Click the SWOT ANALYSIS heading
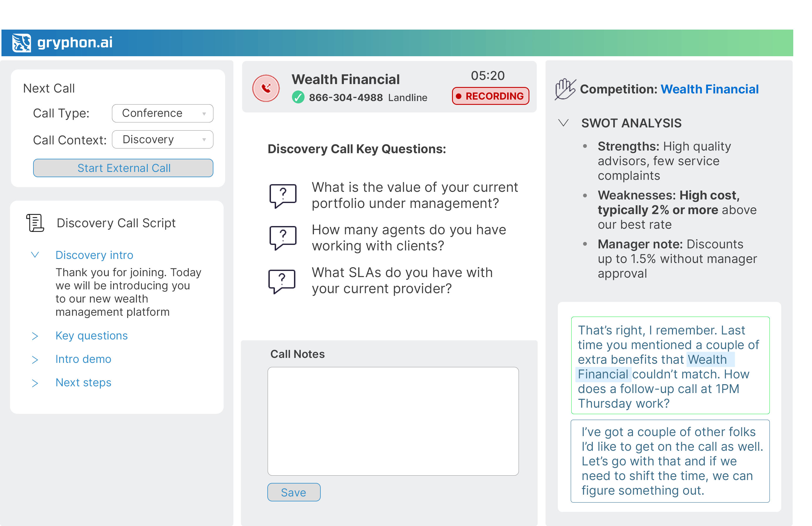The width and height of the screenshot is (812, 526). point(631,123)
